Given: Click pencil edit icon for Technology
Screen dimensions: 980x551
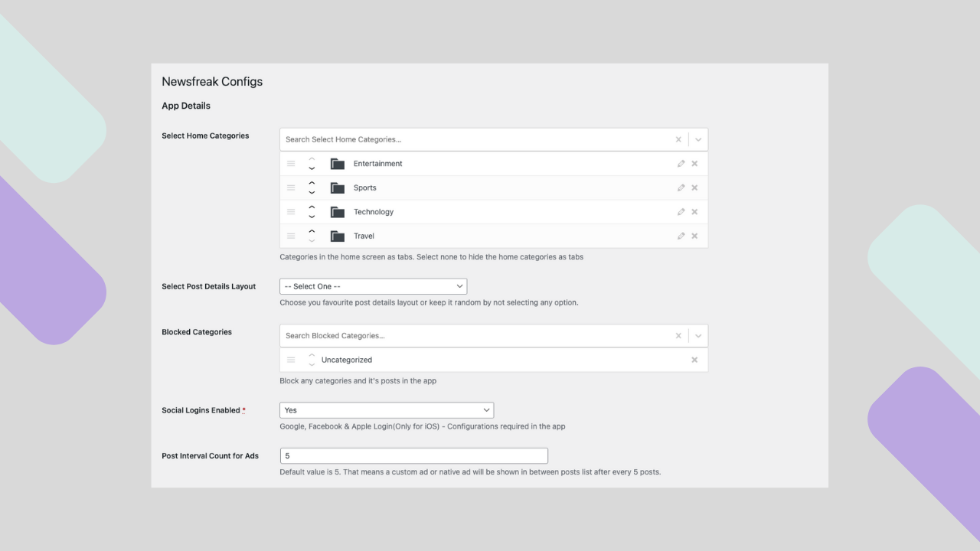Looking at the screenshot, I should (x=681, y=212).
